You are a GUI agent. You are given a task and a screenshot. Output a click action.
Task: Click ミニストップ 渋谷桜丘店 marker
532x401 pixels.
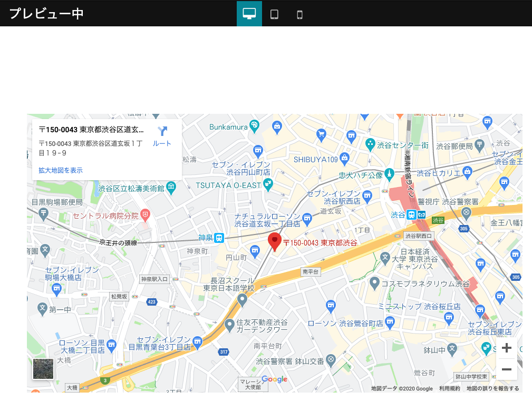[449, 318]
